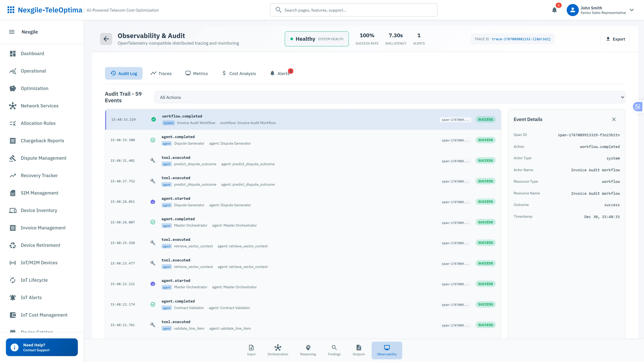Viewport: 644px width, 362px height.
Task: Toggle the hamburger menu next to Nexgile
Action: click(x=12, y=32)
